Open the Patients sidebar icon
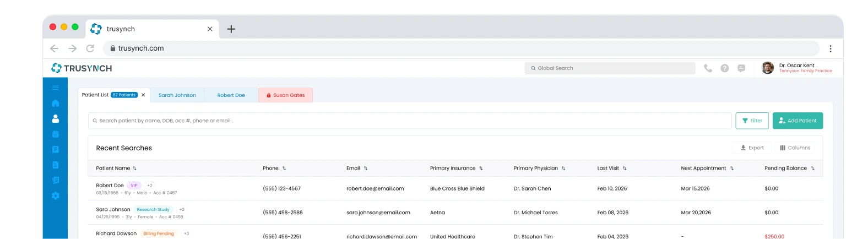This screenshot has height=239, width=868. (55, 118)
